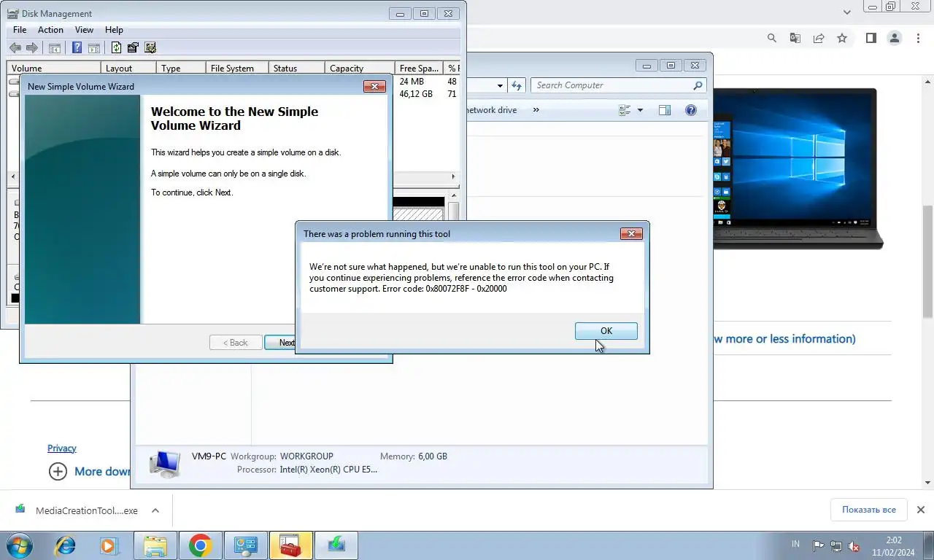
Task: Open the Action menu in Disk Management
Action: coord(50,30)
